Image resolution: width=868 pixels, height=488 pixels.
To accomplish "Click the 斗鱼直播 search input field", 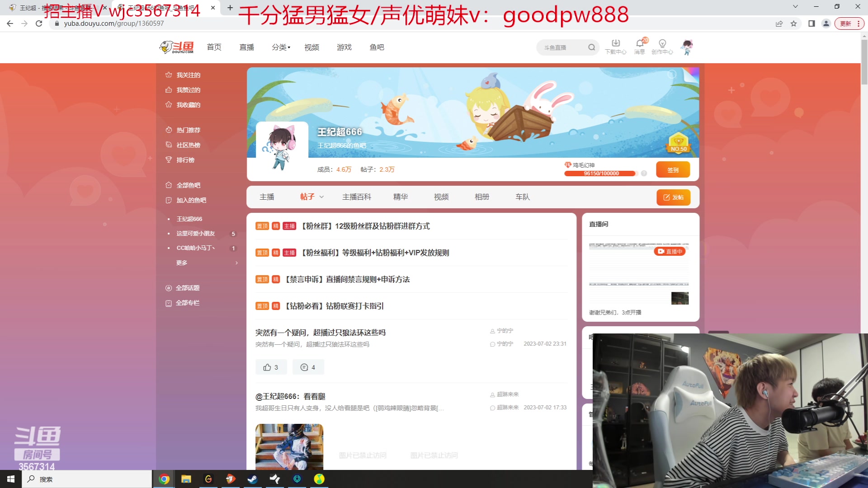I will tap(563, 47).
